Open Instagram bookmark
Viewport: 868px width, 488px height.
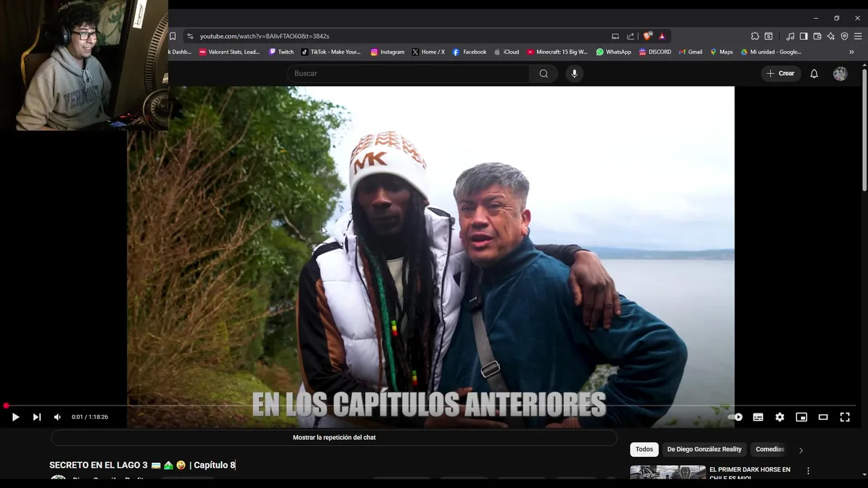(387, 52)
